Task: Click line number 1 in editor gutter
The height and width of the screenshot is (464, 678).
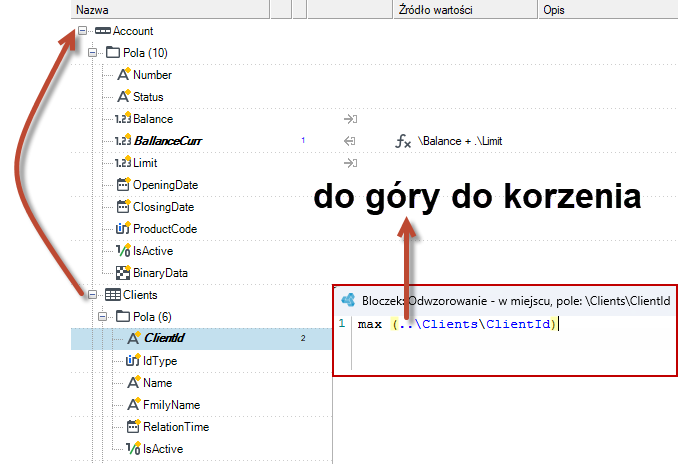Action: [x=342, y=323]
